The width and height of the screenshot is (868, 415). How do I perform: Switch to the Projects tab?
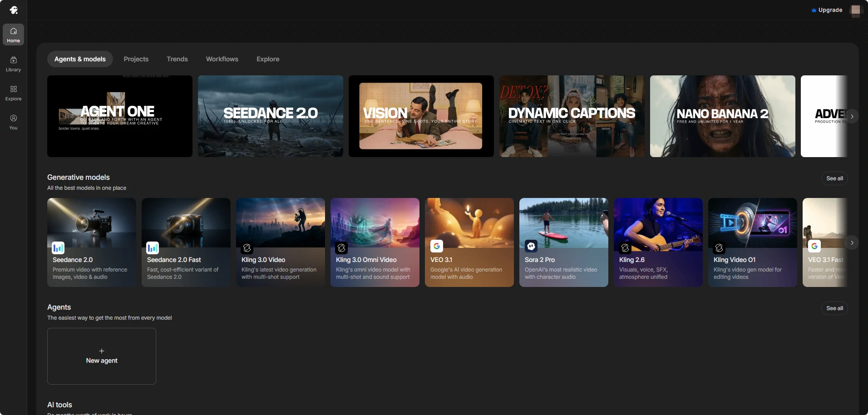(x=136, y=59)
